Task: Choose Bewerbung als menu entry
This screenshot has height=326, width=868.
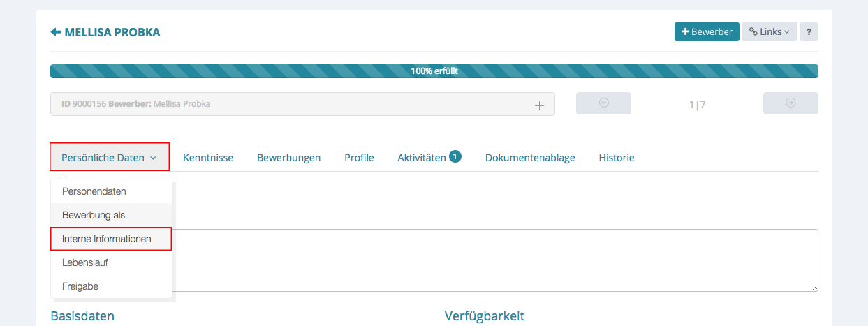Action: pyautogui.click(x=94, y=215)
